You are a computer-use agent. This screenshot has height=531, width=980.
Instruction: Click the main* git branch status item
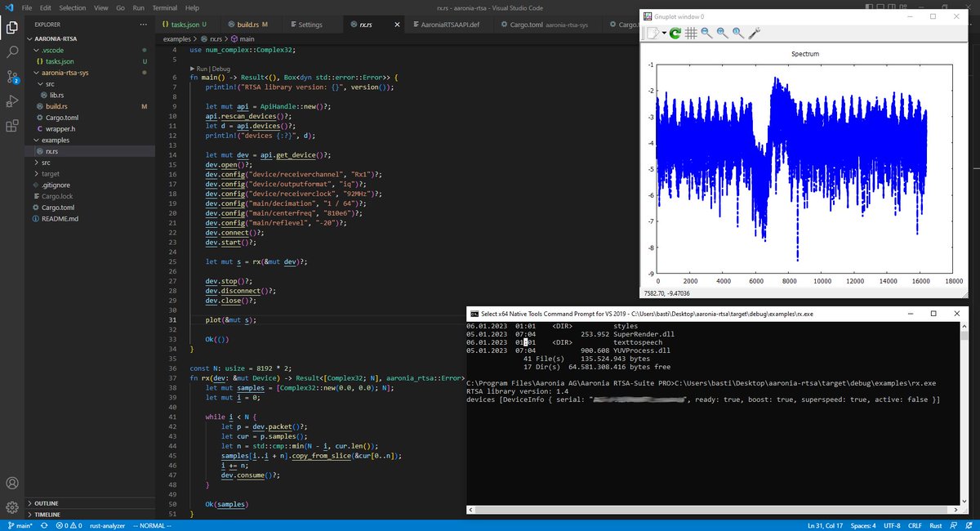pos(21,525)
